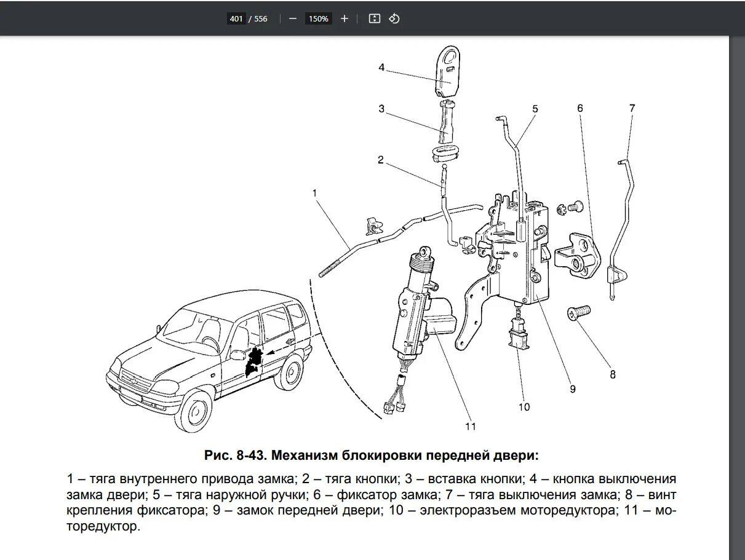Click callout number 3 beside the button insert

point(381,109)
